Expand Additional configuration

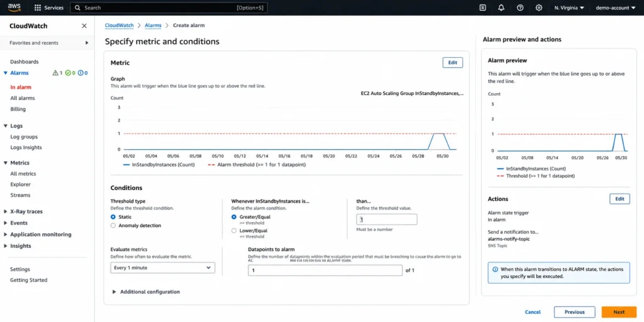tap(146, 292)
